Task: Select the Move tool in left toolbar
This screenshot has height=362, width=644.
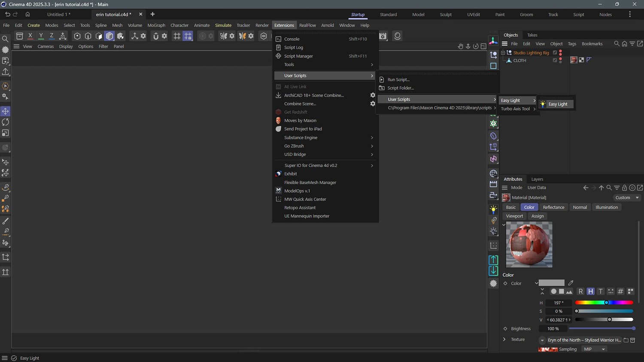Action: [6, 111]
